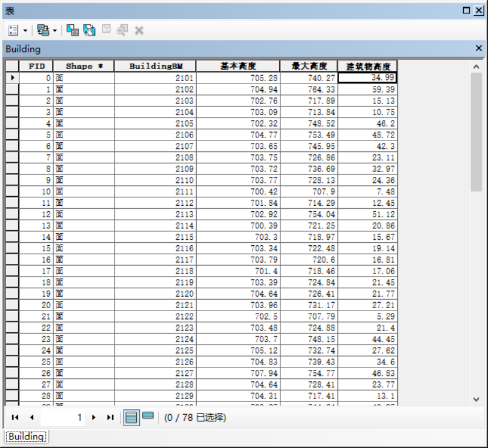Select the Building tab at bottom

[26, 436]
